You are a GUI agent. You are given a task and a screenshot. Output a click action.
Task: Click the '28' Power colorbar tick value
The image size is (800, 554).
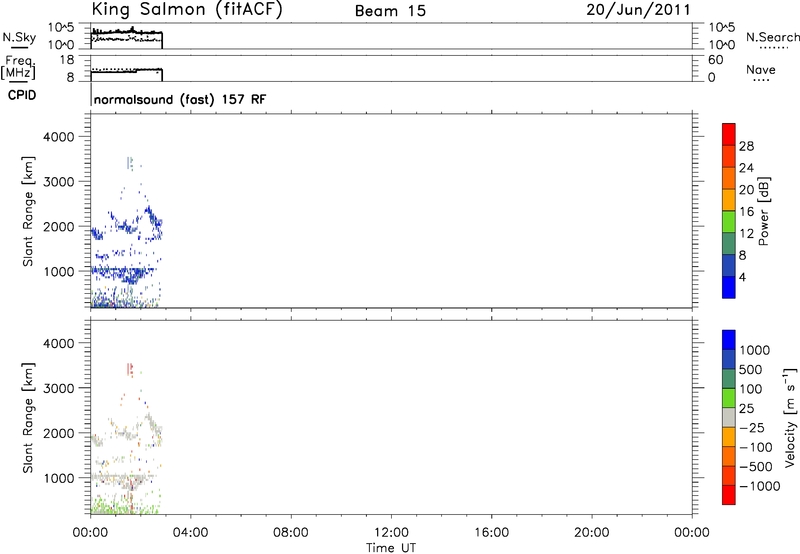coord(746,146)
